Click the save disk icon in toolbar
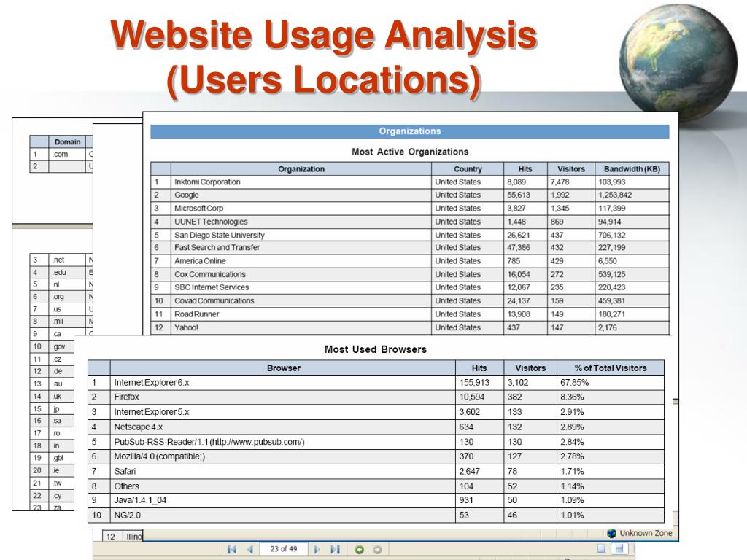747x560 pixels. click(x=619, y=548)
